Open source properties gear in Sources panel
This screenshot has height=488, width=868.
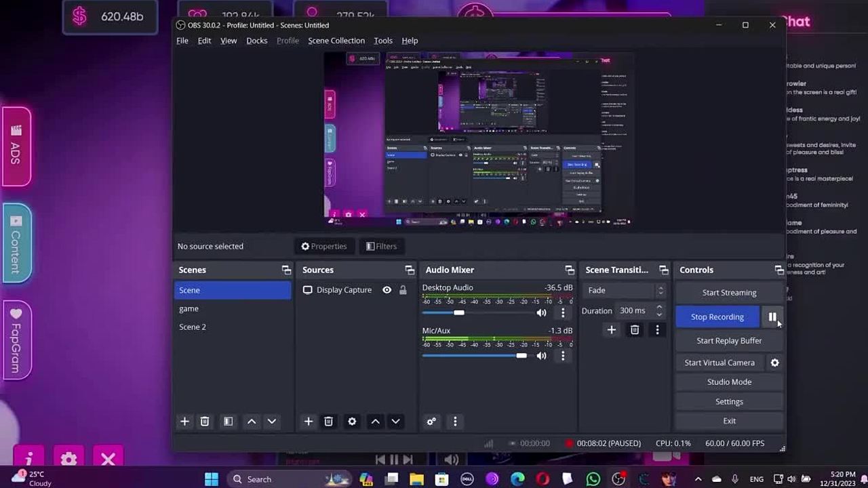(x=352, y=422)
